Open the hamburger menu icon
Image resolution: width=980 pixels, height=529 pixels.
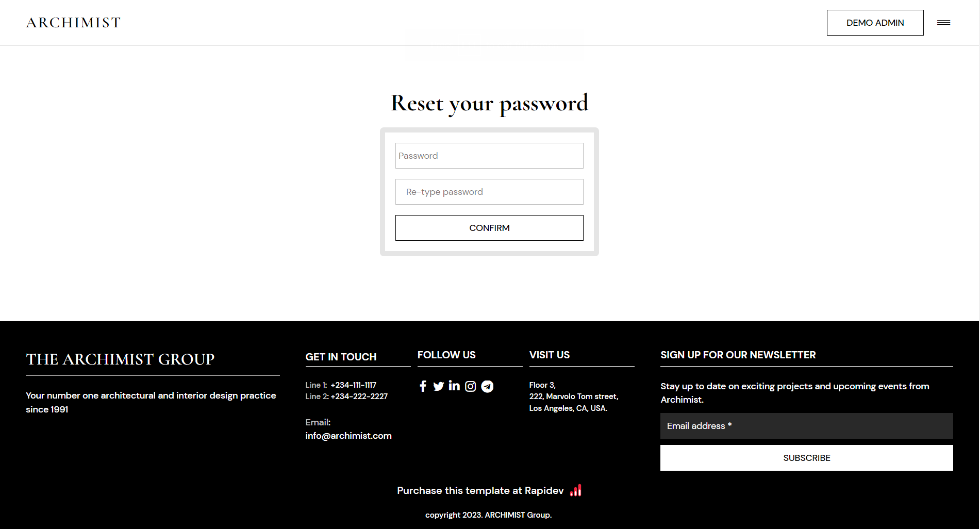pyautogui.click(x=943, y=23)
